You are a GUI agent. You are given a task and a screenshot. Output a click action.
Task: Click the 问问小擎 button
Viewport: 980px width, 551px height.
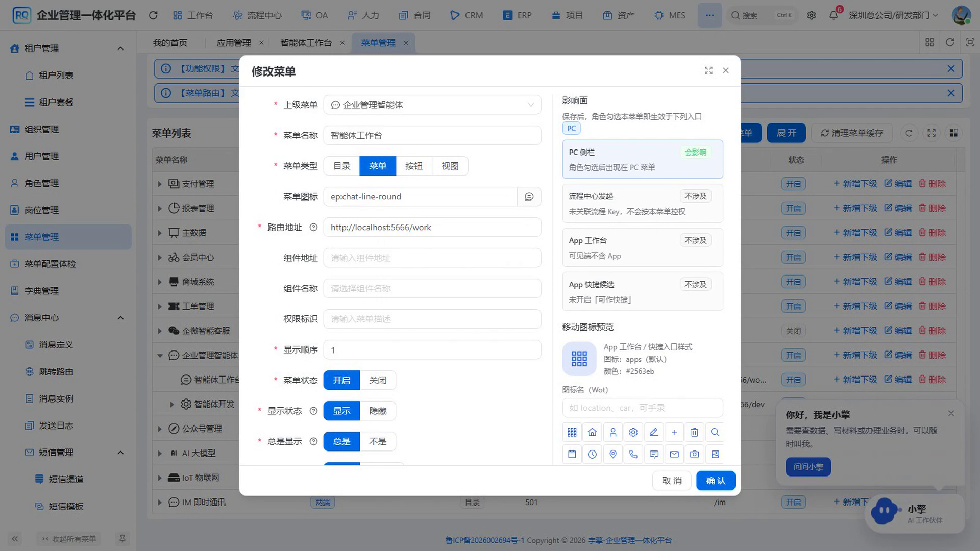pos(808,467)
